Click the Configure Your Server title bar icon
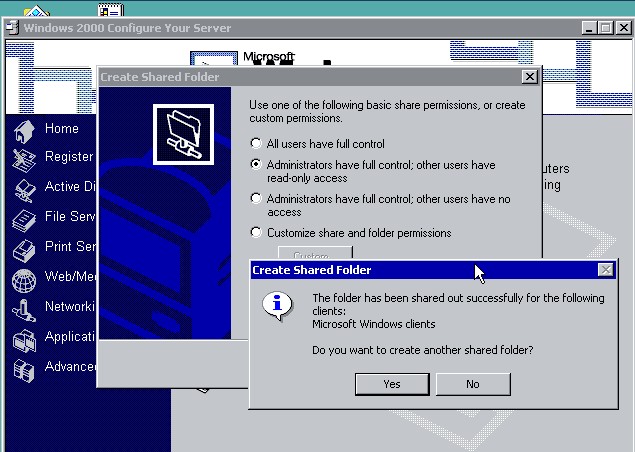The height and width of the screenshot is (452, 635). 13,28
